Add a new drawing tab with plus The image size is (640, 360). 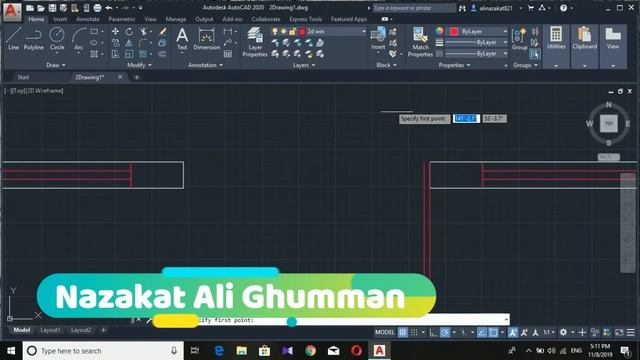tap(136, 77)
